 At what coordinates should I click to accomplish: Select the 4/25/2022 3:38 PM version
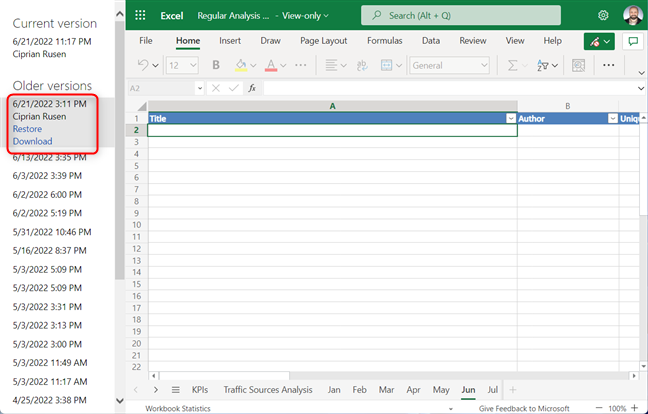click(49, 400)
